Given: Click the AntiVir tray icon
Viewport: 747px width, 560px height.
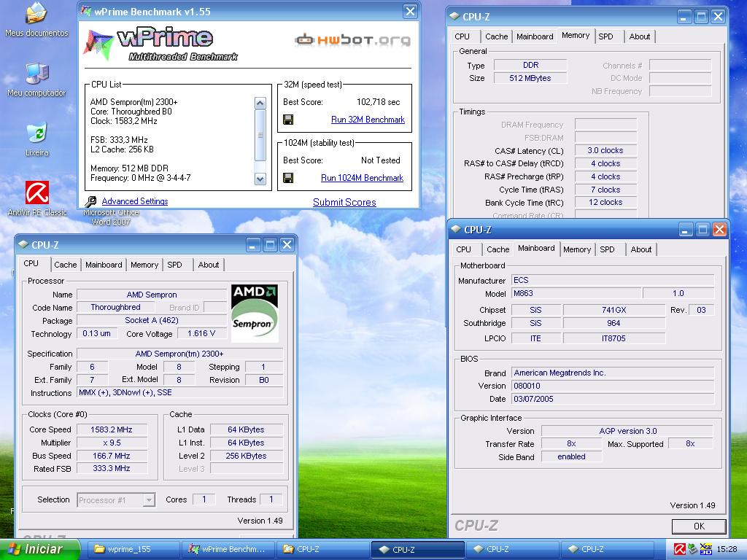Looking at the screenshot, I should (680, 549).
